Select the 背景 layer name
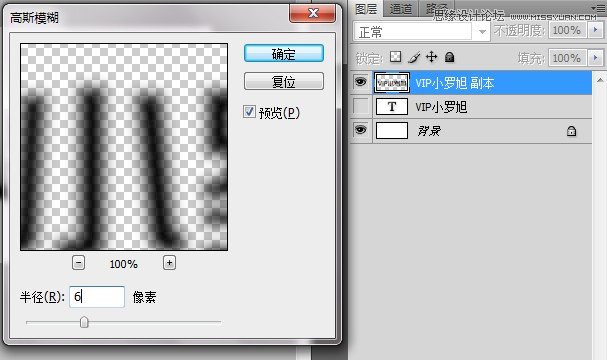607x360 pixels. [x=429, y=131]
